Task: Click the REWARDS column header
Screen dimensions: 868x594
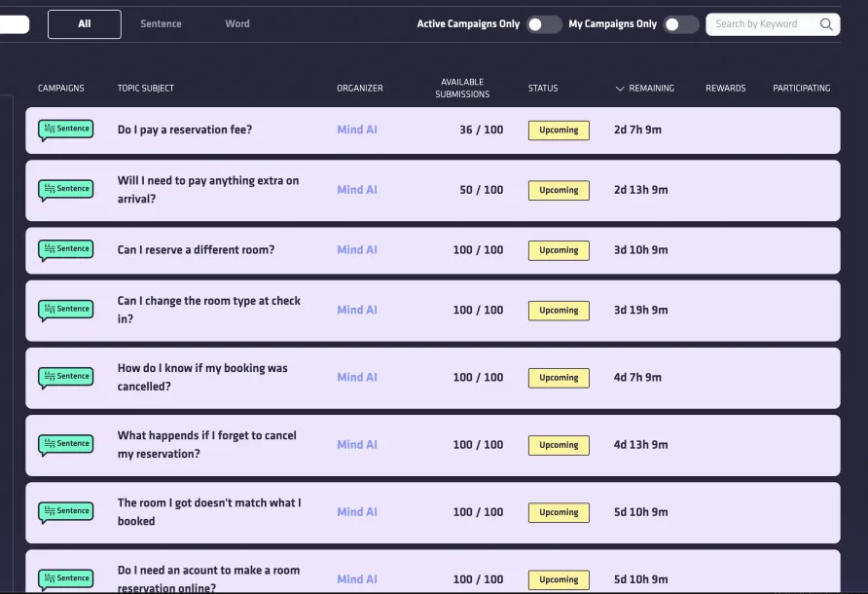Action: 725,88
